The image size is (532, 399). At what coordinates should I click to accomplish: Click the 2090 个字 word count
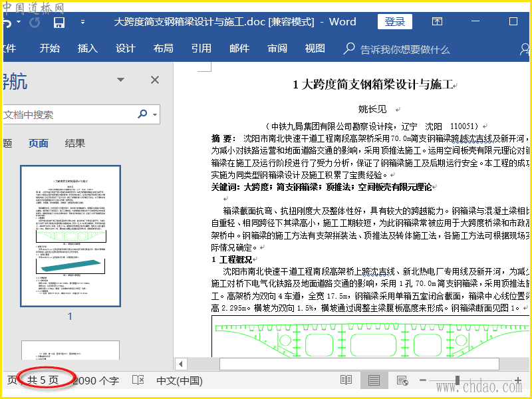96,380
